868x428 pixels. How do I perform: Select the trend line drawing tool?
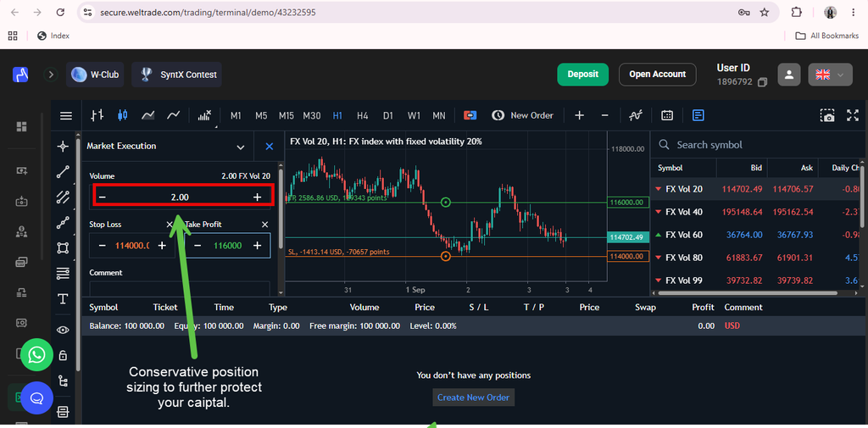[63, 172]
